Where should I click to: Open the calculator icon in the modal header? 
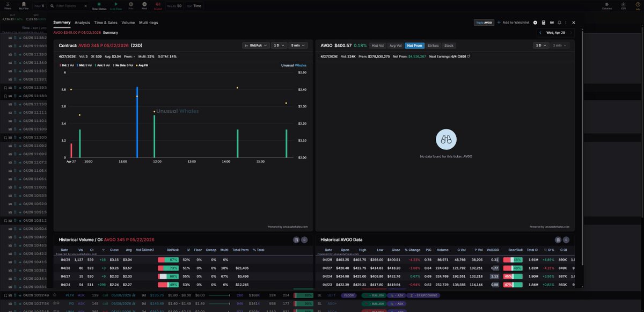pyautogui.click(x=544, y=23)
